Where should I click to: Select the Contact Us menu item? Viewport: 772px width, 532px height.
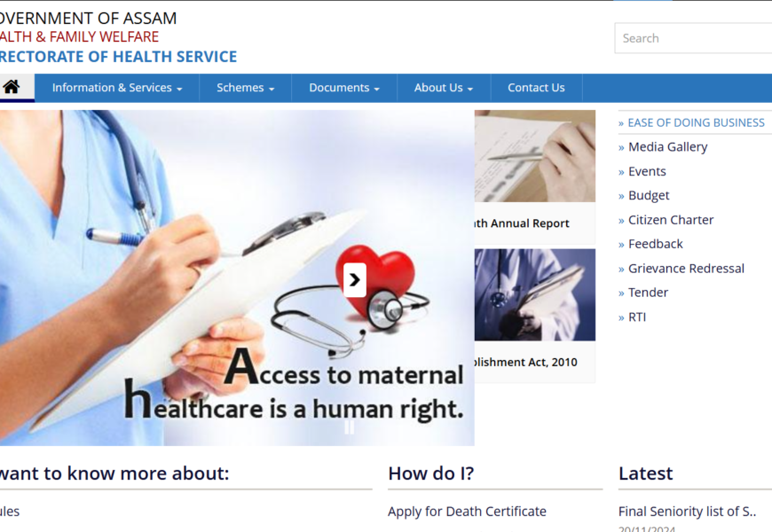point(536,88)
